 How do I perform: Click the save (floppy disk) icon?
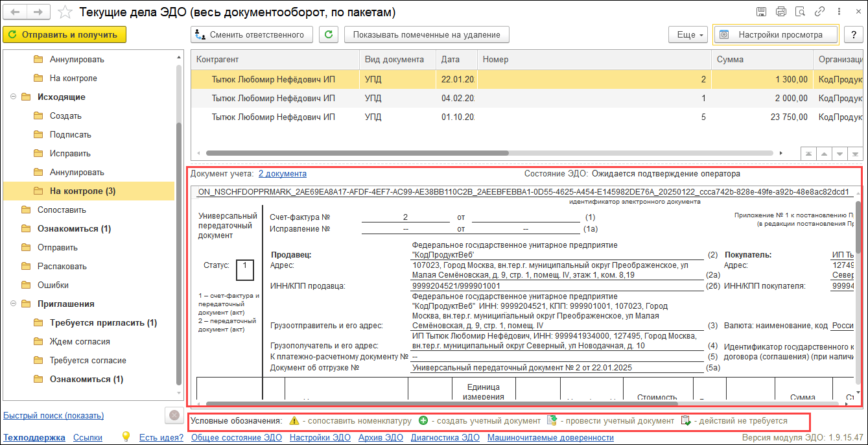pyautogui.click(x=762, y=12)
